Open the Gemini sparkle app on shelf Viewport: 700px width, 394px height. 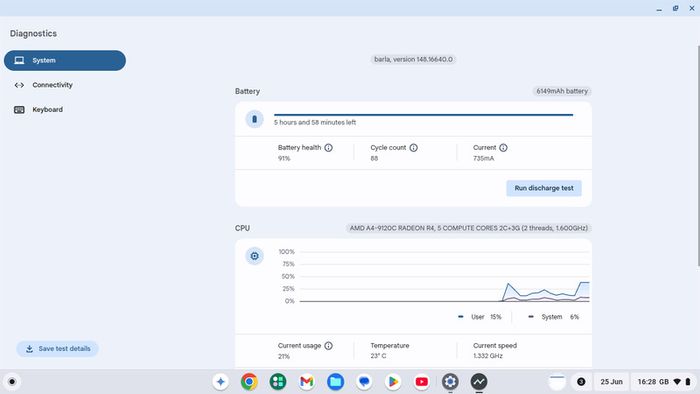[x=221, y=382]
